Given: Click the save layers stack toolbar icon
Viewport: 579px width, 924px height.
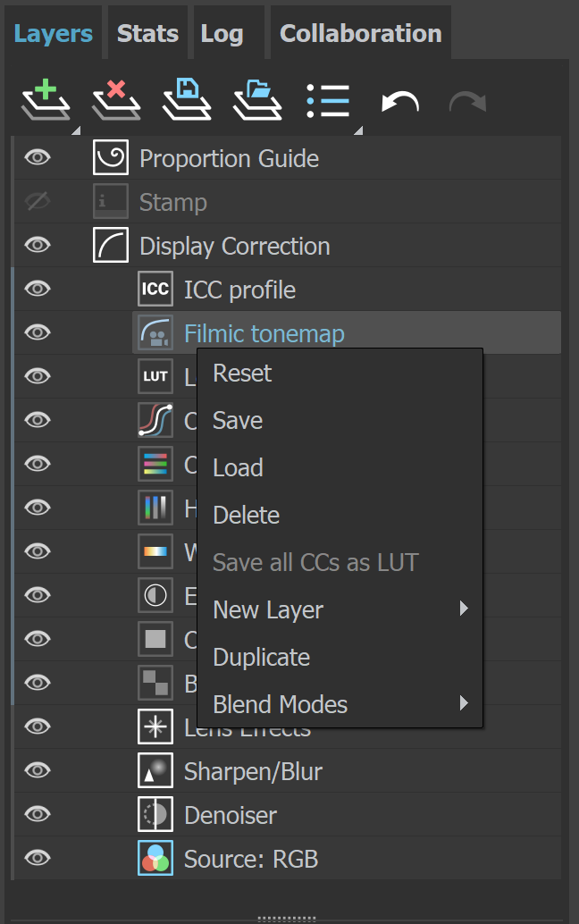Looking at the screenshot, I should pos(186,99).
